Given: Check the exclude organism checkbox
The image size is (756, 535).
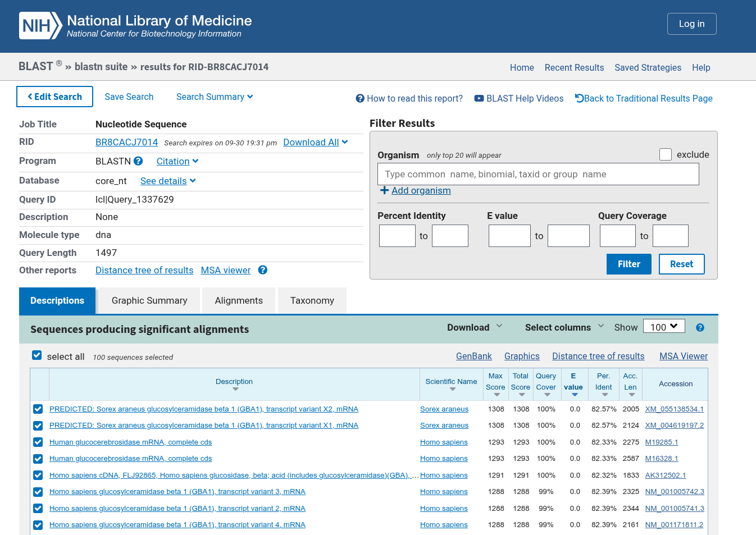Looking at the screenshot, I should (666, 154).
